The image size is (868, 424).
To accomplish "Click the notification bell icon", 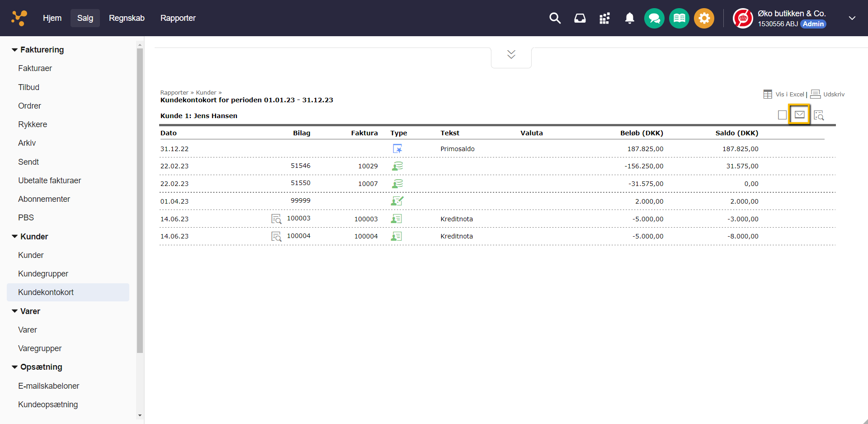I will (629, 18).
